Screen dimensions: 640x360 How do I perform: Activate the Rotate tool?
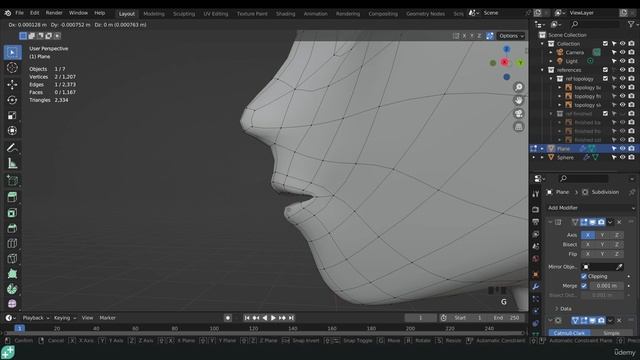click(12, 100)
